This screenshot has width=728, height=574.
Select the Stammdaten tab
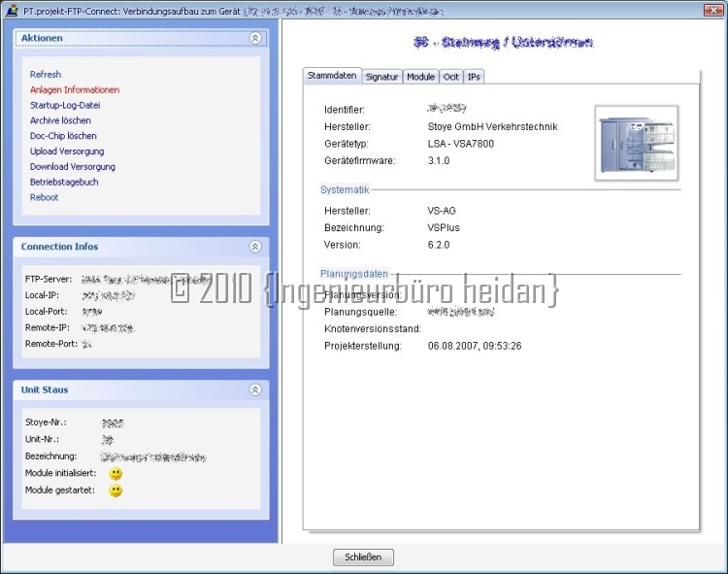pos(332,76)
